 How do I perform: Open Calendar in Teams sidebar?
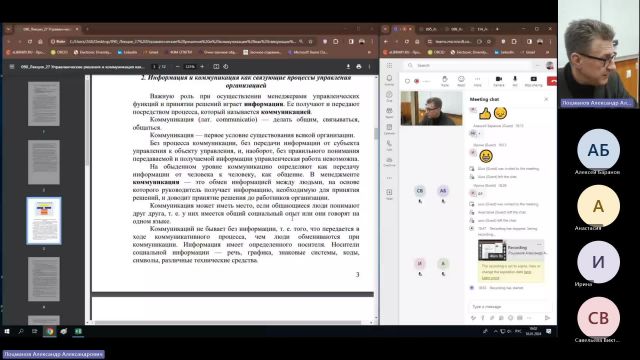pyautogui.click(x=389, y=129)
